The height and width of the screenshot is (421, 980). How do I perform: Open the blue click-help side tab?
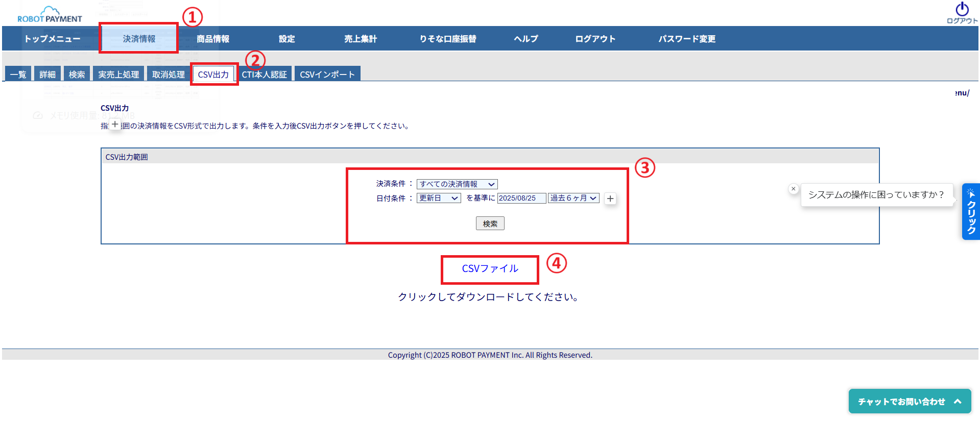971,211
